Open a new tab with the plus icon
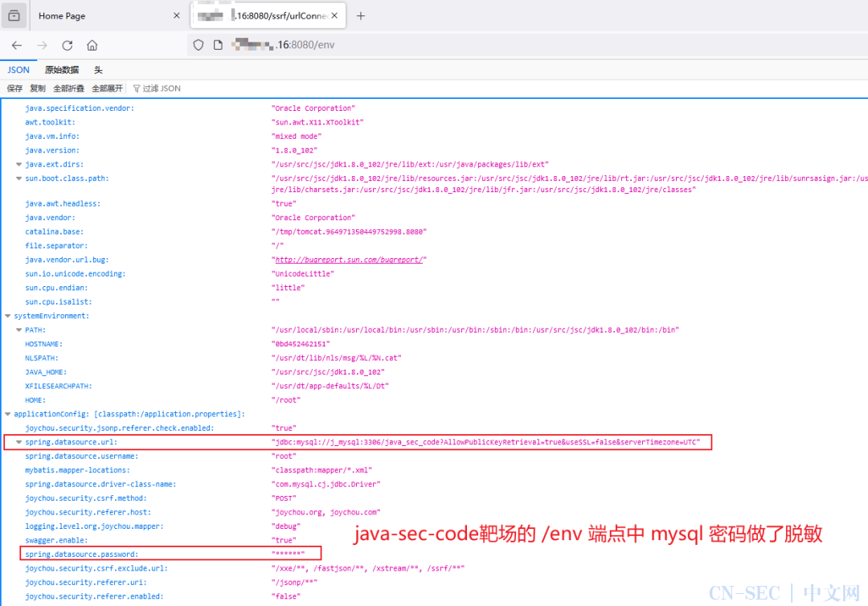868x606 pixels. click(x=360, y=16)
